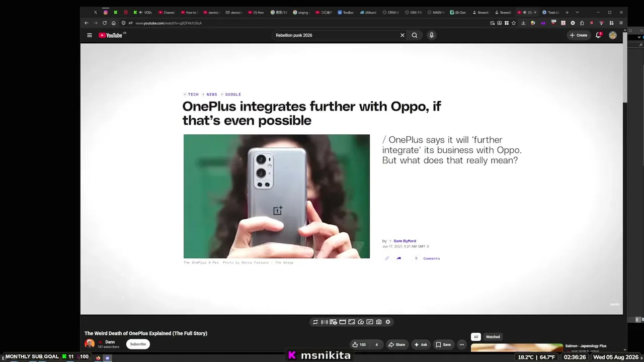The height and width of the screenshot is (362, 644).
Task: Click the Ask button under video
Action: click(x=420, y=344)
